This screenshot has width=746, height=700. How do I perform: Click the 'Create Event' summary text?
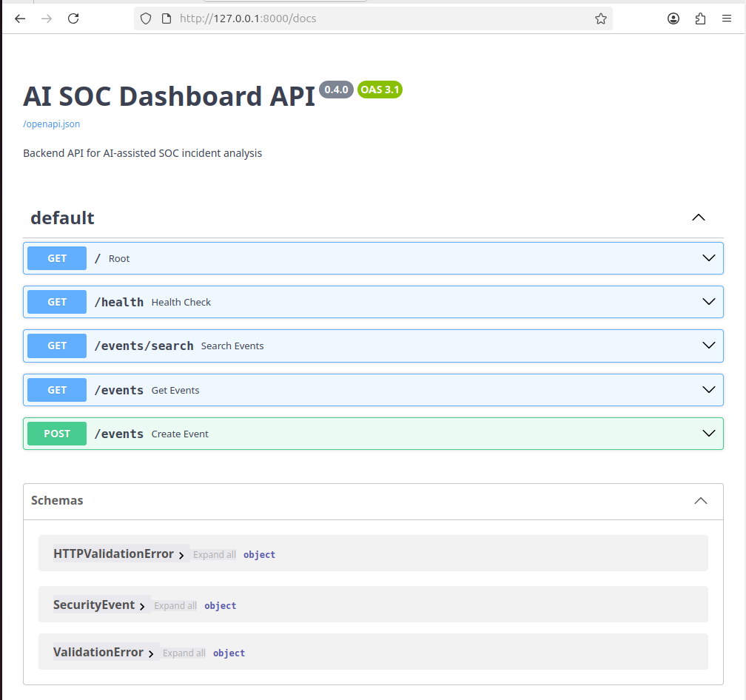(180, 434)
